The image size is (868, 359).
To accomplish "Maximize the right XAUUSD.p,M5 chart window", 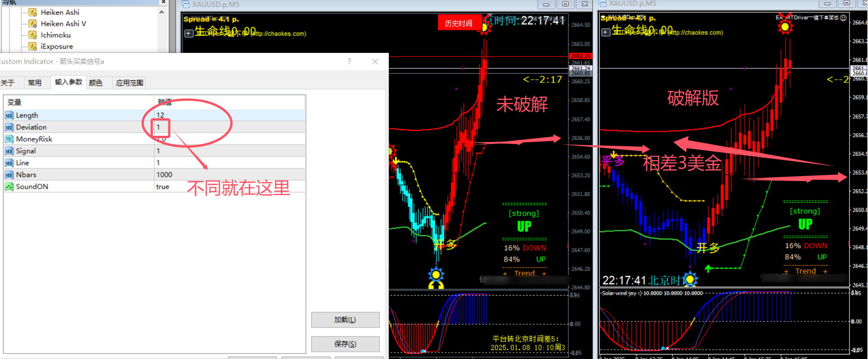I will pos(847,3).
